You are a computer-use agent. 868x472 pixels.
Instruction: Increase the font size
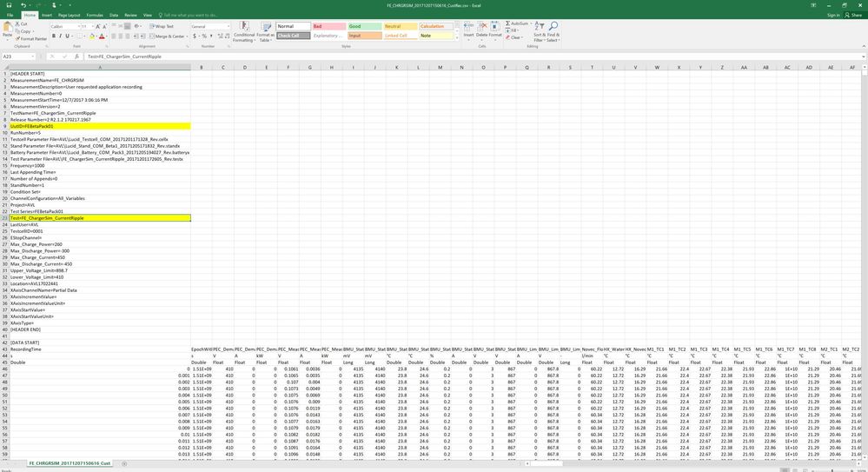pyautogui.click(x=98, y=27)
